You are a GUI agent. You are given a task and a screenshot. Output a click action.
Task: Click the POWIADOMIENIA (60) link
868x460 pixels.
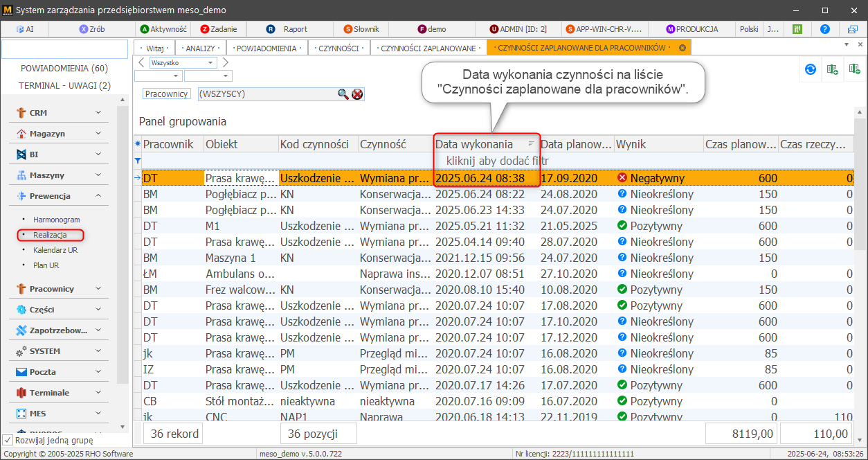64,69
